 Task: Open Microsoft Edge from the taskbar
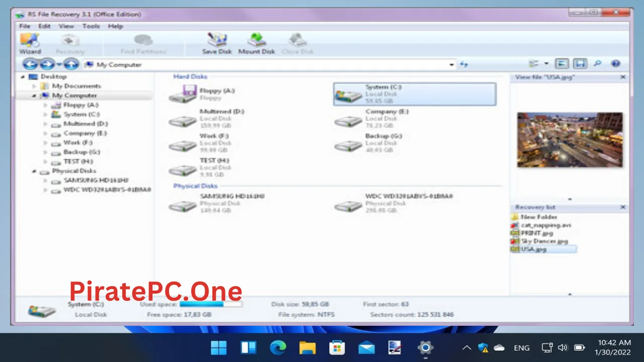[x=278, y=347]
